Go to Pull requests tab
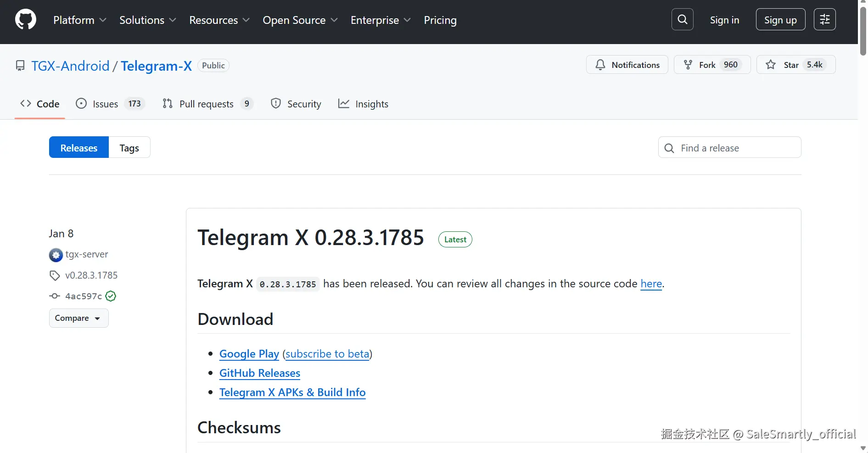The height and width of the screenshot is (453, 868). click(x=207, y=104)
